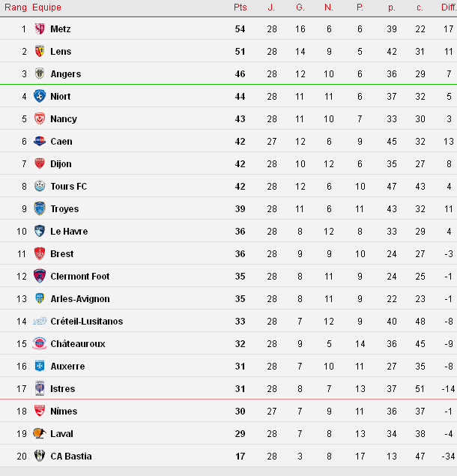Click the Troyes club logo
The width and height of the screenshot is (457, 476).
point(40,209)
